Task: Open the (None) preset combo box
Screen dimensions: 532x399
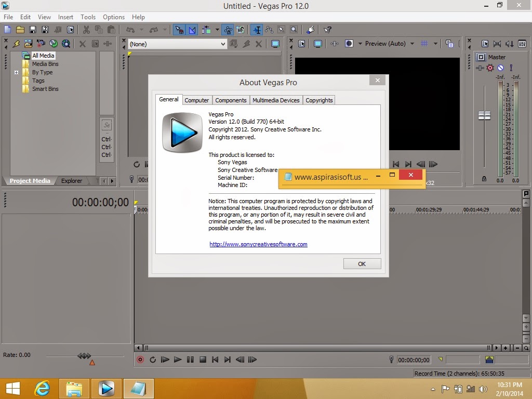Action: click(178, 44)
